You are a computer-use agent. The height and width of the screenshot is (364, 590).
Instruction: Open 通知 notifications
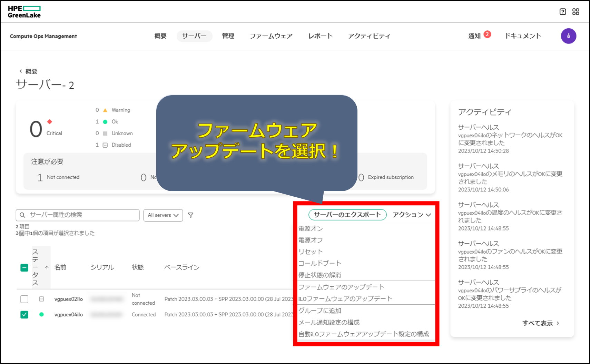pyautogui.click(x=474, y=36)
